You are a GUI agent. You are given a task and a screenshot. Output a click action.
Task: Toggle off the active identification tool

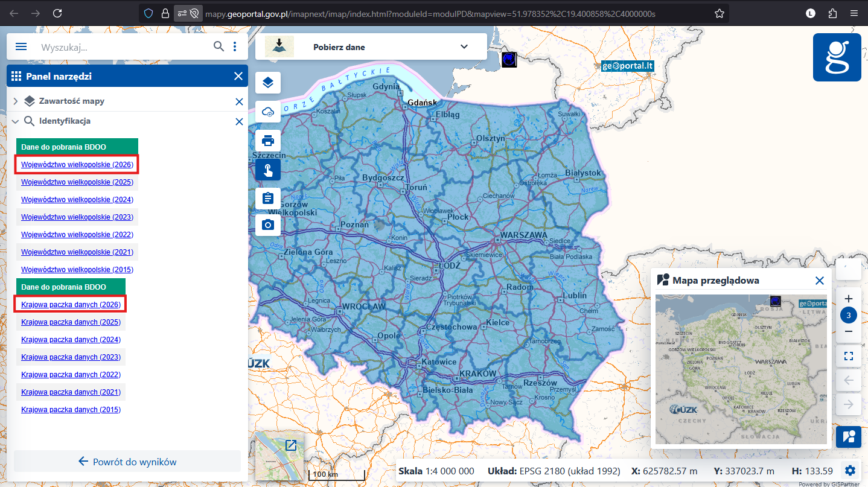coord(267,170)
